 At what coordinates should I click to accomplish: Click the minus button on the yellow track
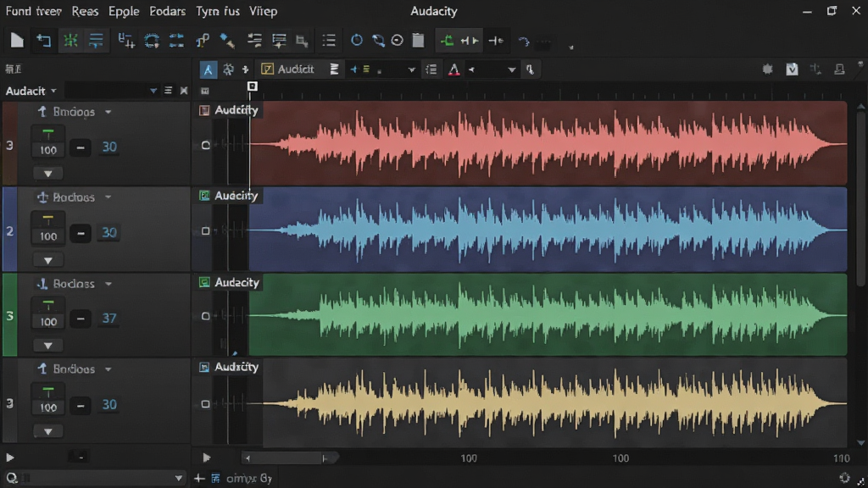click(81, 406)
